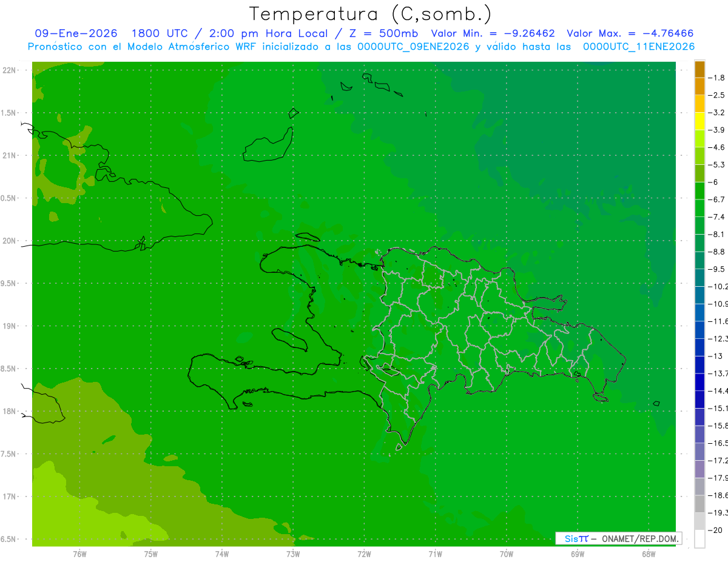The image size is (728, 562).
Task: Click the "68W" longitude label
Action: click(x=649, y=554)
